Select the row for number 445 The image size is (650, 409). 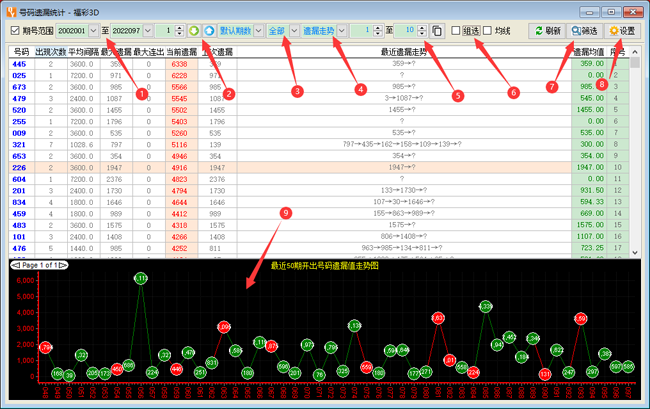point(319,64)
